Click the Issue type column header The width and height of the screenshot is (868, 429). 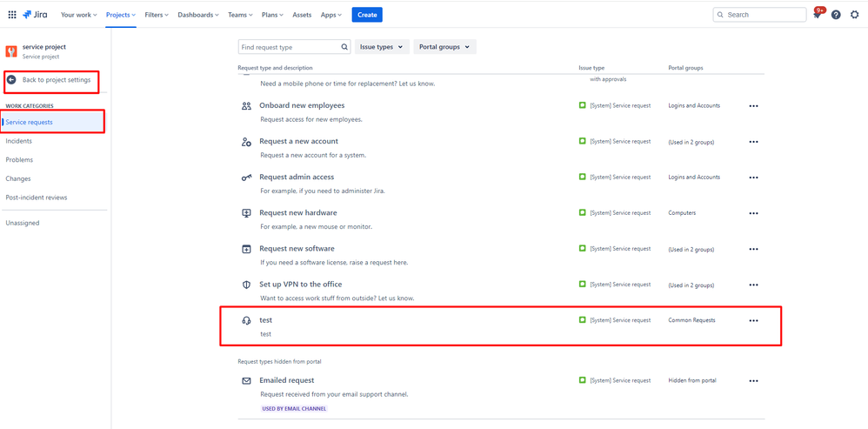point(591,68)
